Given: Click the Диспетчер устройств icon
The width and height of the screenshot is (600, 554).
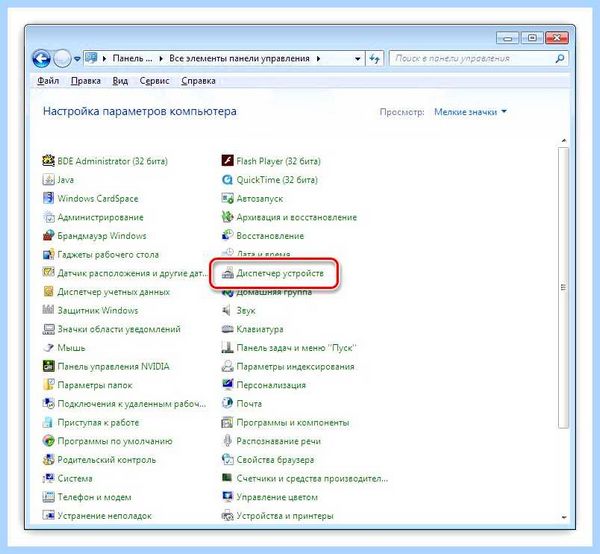Looking at the screenshot, I should 227,273.
